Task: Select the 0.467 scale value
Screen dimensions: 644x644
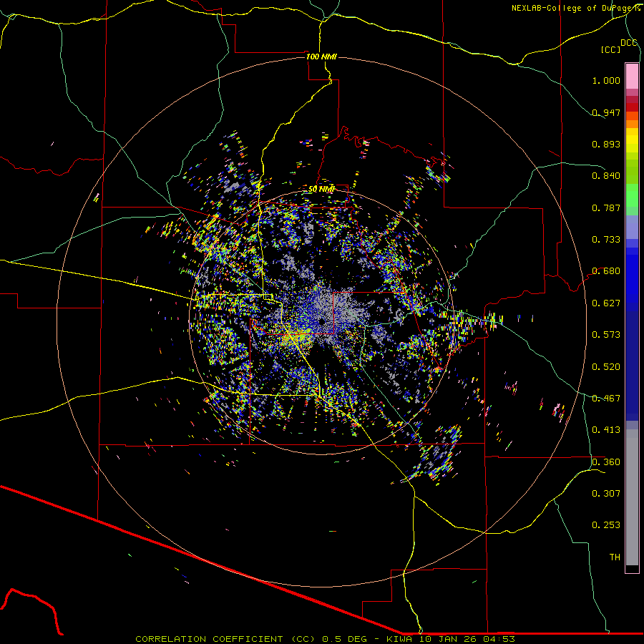Action: (606, 399)
